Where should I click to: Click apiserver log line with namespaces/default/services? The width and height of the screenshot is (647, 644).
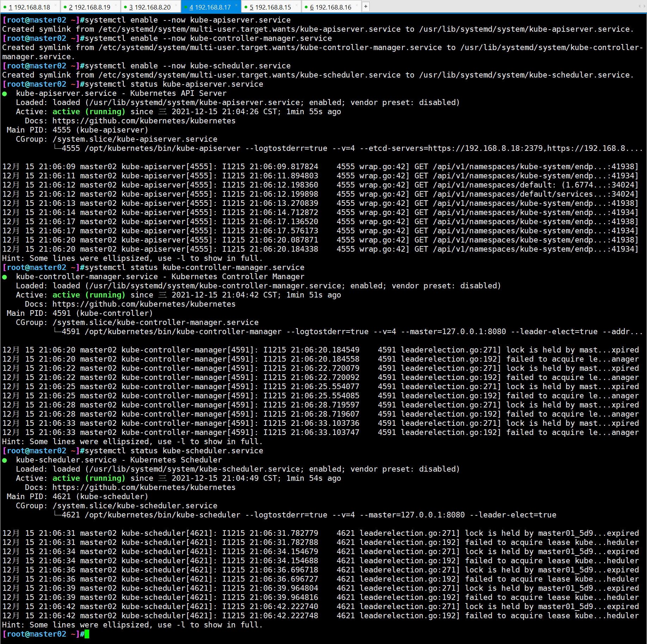[320, 194]
